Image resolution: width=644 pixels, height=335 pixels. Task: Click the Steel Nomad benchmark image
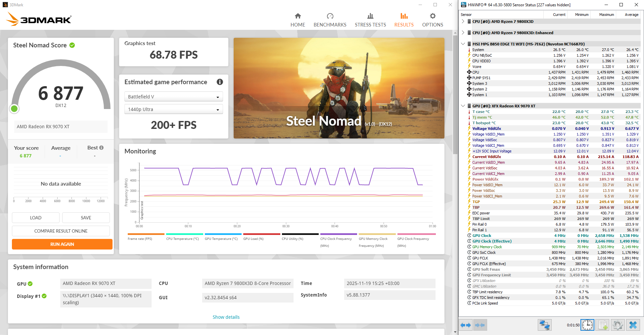[339, 88]
